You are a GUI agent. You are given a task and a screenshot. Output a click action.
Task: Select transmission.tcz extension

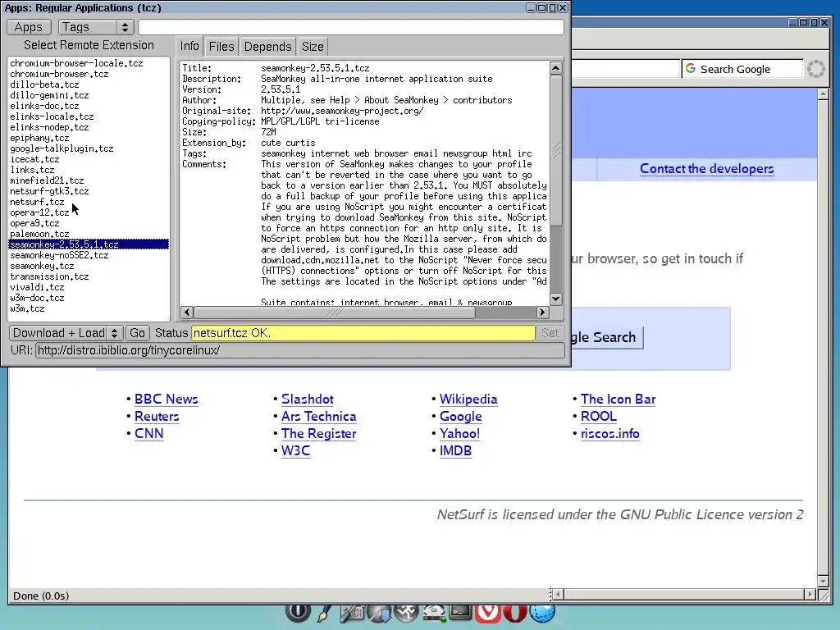tap(89, 276)
